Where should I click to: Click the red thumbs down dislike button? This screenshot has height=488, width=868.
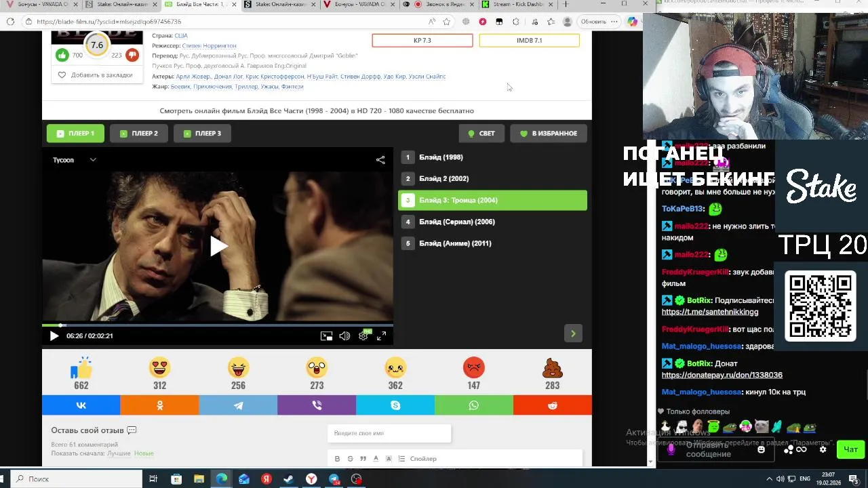pyautogui.click(x=132, y=55)
